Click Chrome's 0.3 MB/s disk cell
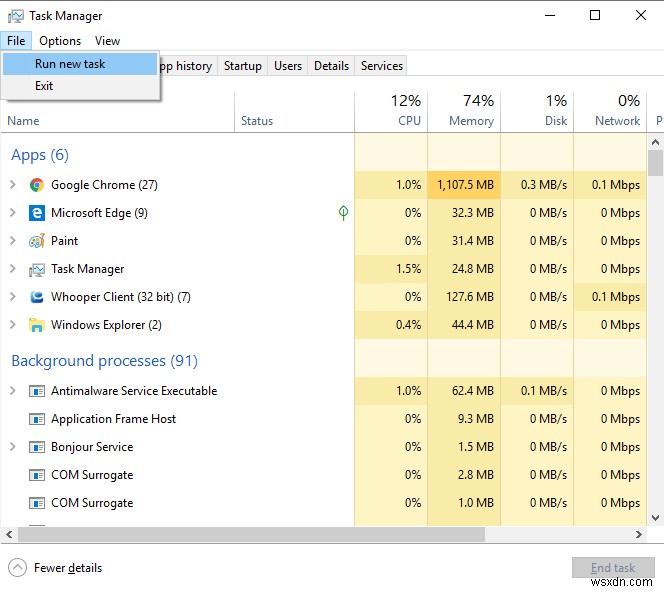Image resolution: width=664 pixels, height=592 pixels. pos(537,185)
